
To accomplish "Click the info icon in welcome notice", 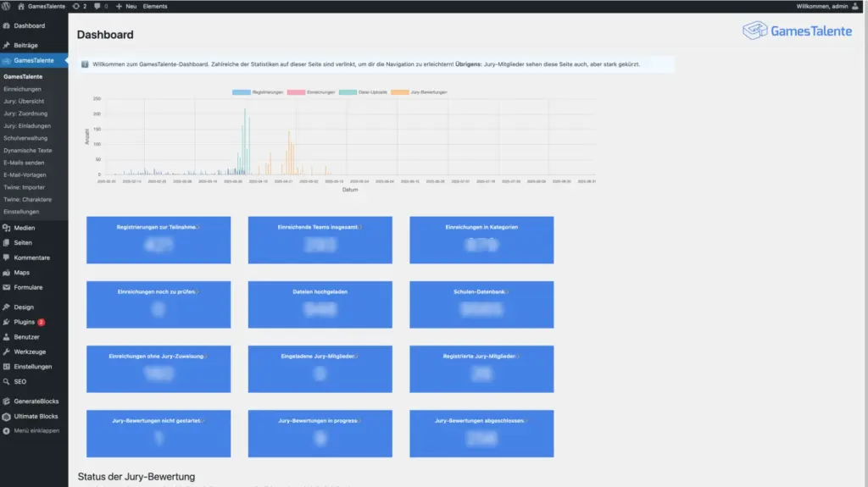I will pyautogui.click(x=85, y=64).
